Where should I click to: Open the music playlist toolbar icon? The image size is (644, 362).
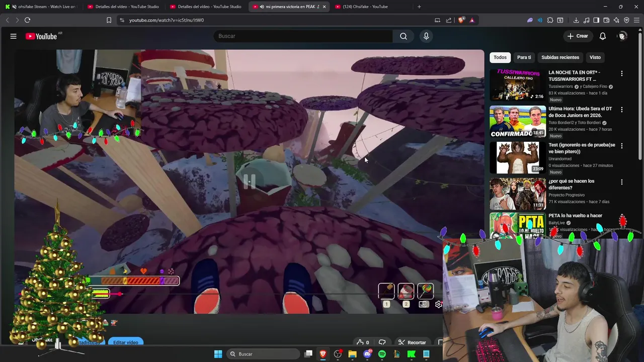586,20
